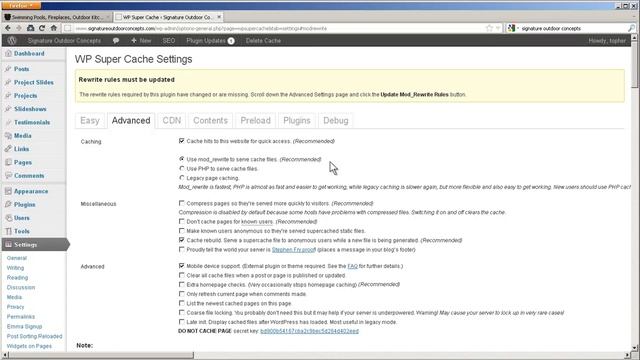
Task: Select Use mod_rewrite to serve cache files
Action: [x=182, y=159]
